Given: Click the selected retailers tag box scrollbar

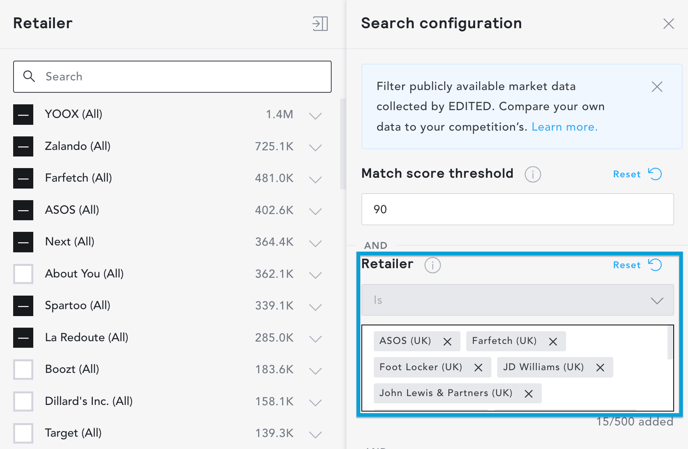Looking at the screenshot, I should pyautogui.click(x=670, y=343).
